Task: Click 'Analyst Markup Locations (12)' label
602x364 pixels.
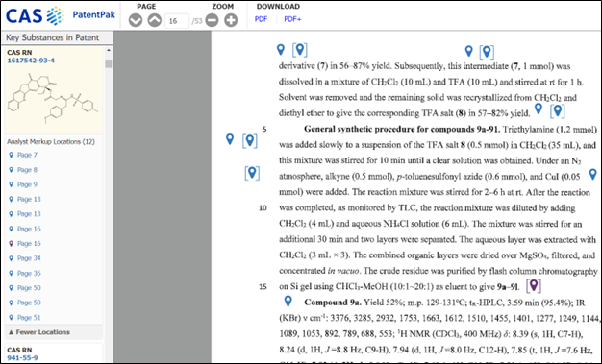Action: click(51, 142)
